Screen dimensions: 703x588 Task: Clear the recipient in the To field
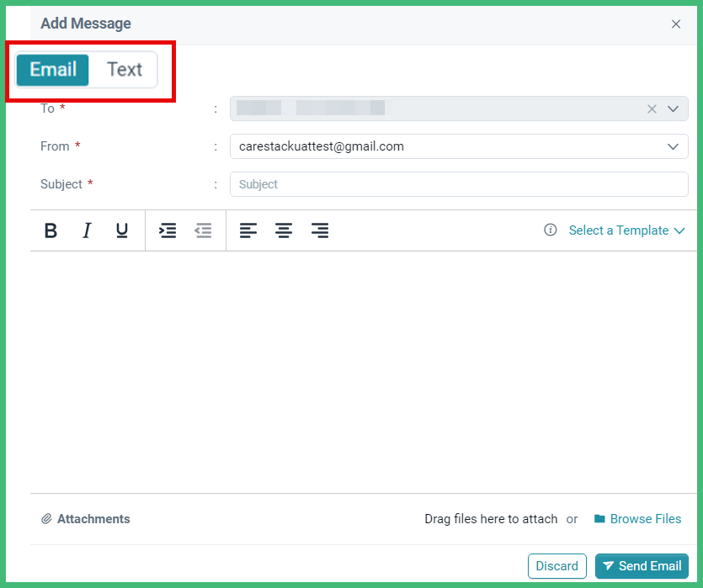tap(652, 109)
